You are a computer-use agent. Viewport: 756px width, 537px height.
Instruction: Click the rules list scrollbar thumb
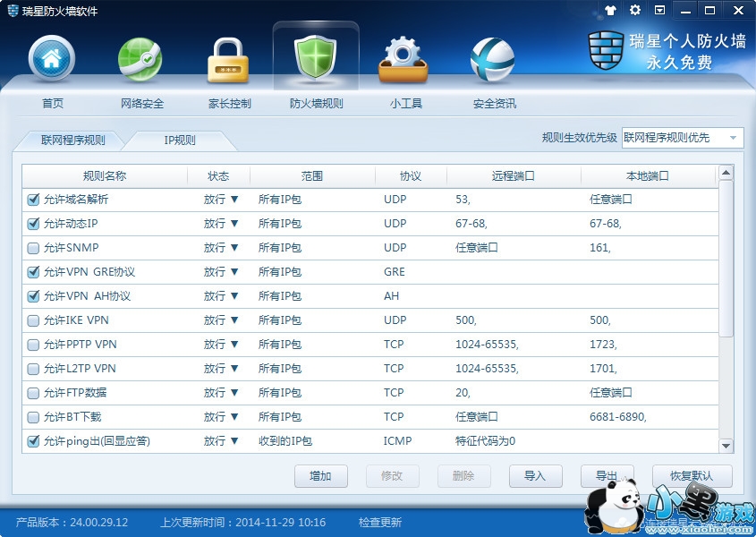726,259
